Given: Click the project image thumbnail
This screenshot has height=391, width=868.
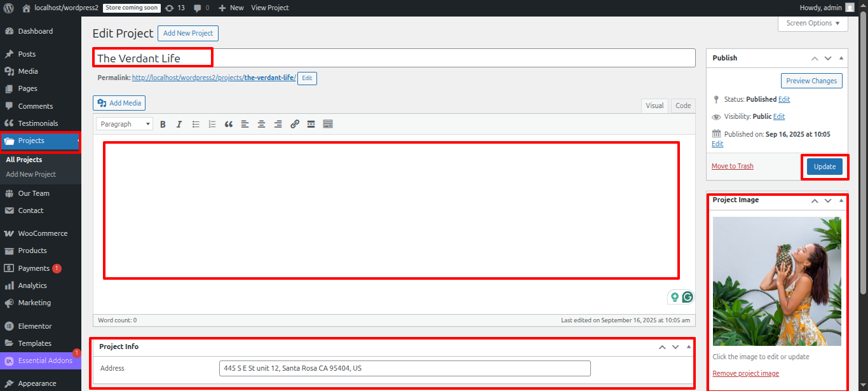Looking at the screenshot, I should click(x=776, y=281).
